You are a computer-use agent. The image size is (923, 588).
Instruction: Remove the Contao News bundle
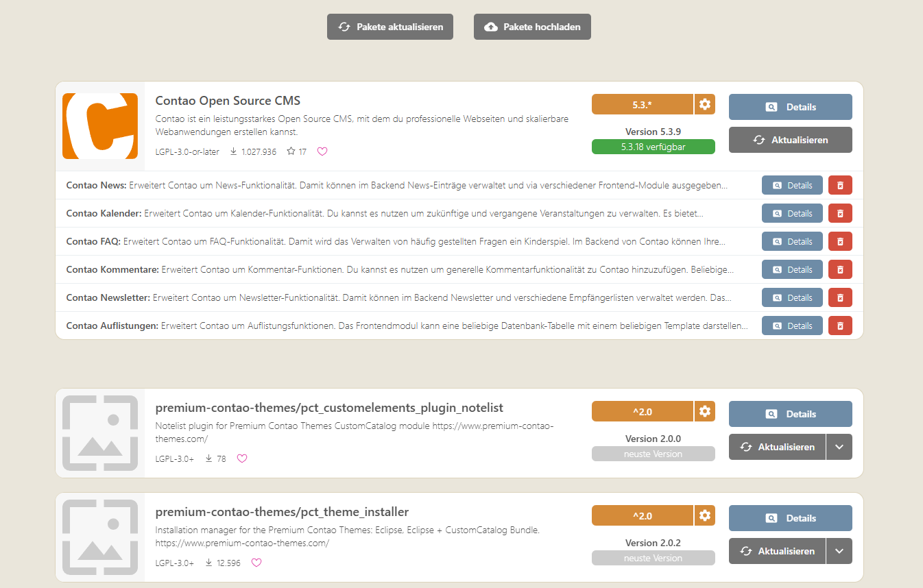pyautogui.click(x=841, y=185)
